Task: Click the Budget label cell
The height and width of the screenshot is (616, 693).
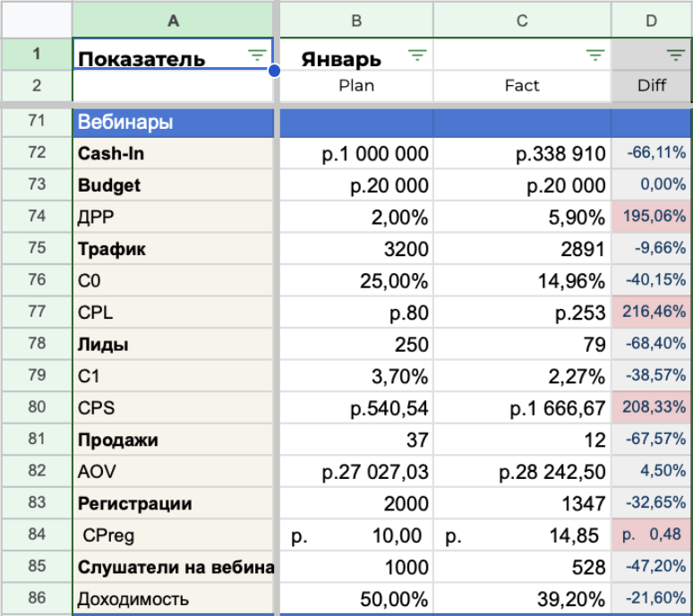Action: (x=173, y=185)
